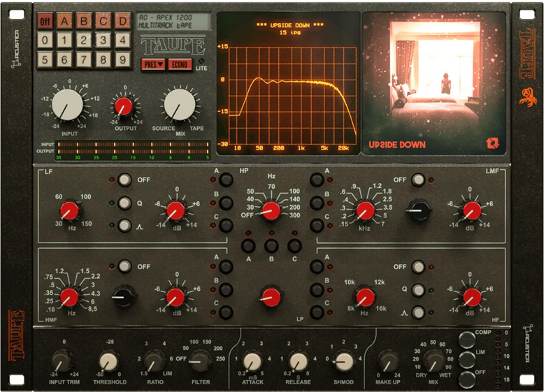Screen dimensions: 546x392
Task: Open the PRES dropdown menu
Action: [x=152, y=64]
